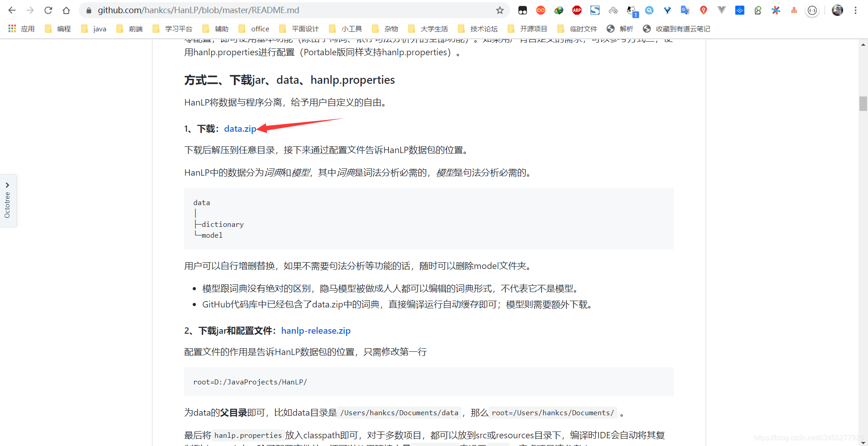Click the scrollbar up arrow
Image resolution: width=868 pixels, height=446 pixels.
[863, 44]
